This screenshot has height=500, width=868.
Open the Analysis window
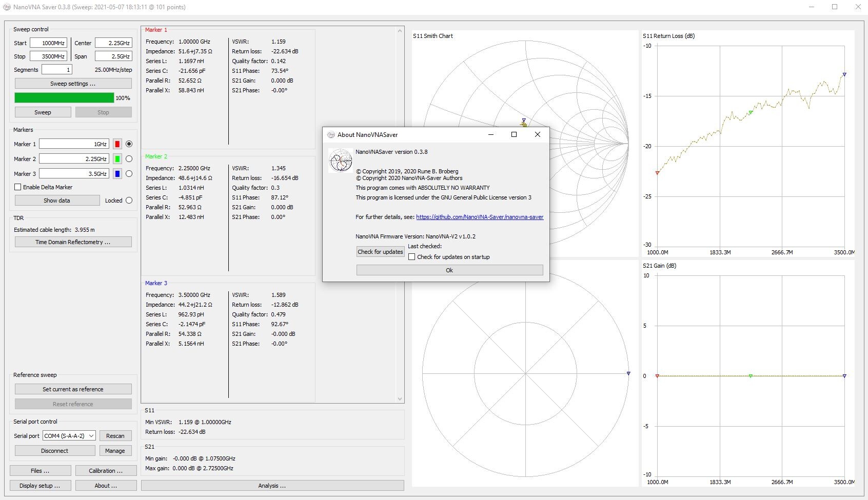272,486
